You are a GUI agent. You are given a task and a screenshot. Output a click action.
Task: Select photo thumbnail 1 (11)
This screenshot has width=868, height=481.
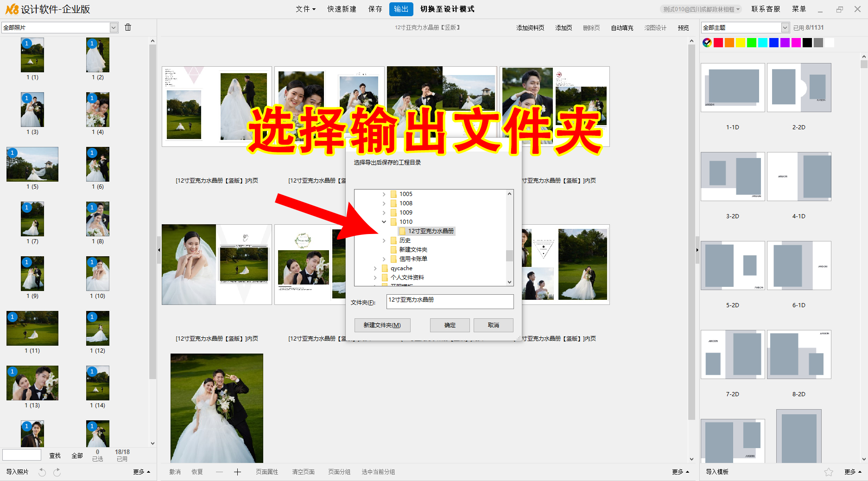pos(32,328)
